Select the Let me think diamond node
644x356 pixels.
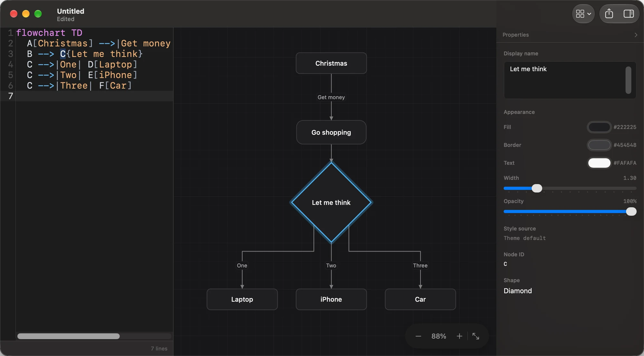331,202
